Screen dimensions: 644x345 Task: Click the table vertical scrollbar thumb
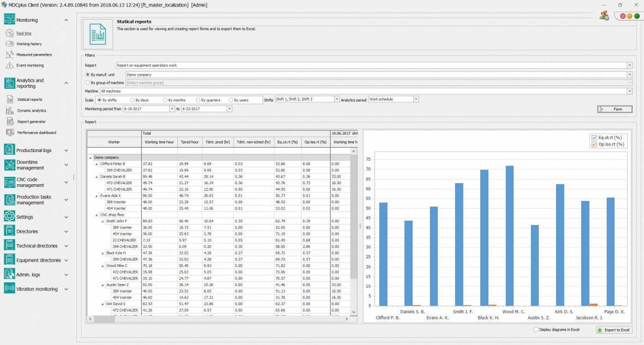354,216
